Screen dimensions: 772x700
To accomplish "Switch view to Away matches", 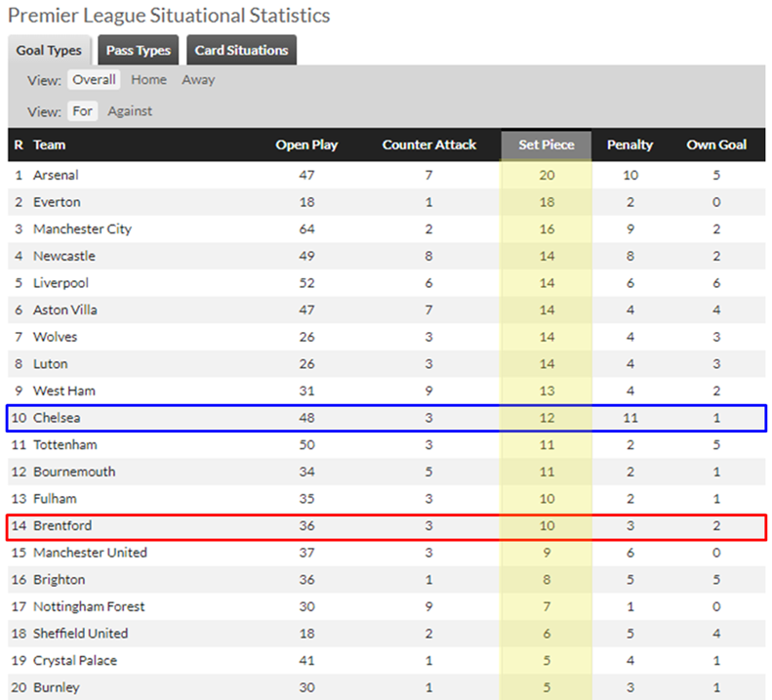I will (x=198, y=80).
